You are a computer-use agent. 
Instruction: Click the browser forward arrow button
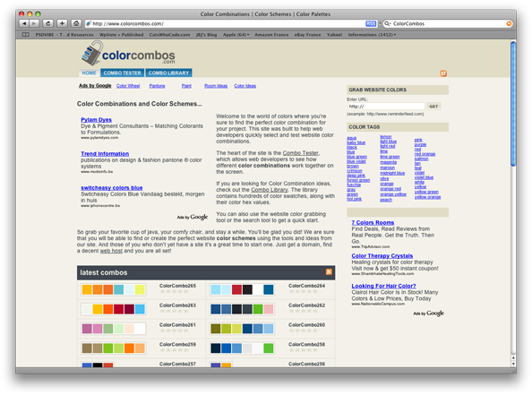click(x=34, y=23)
